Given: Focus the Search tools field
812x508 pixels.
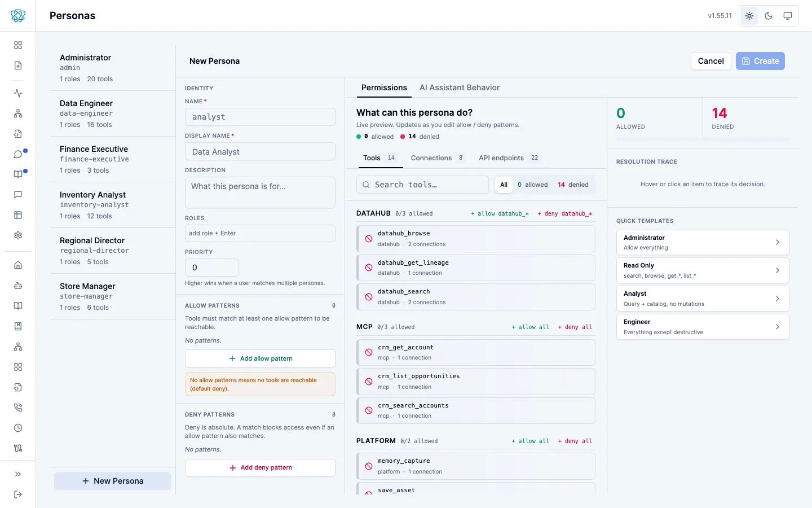Looking at the screenshot, I should click(x=422, y=185).
